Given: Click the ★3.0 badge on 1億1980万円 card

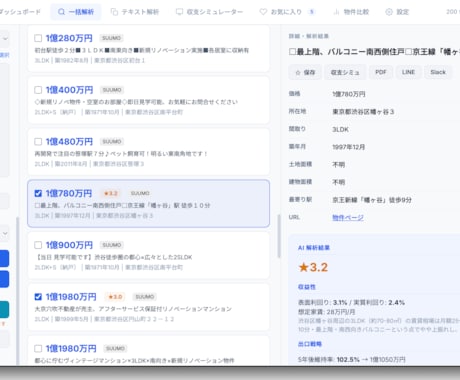Looking at the screenshot, I should click(115, 297).
